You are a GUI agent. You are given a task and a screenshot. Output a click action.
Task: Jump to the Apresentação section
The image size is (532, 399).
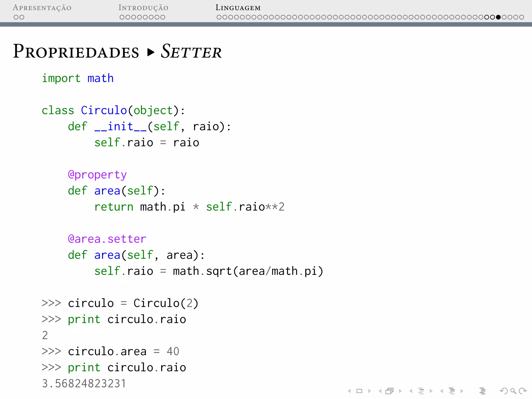click(x=42, y=8)
